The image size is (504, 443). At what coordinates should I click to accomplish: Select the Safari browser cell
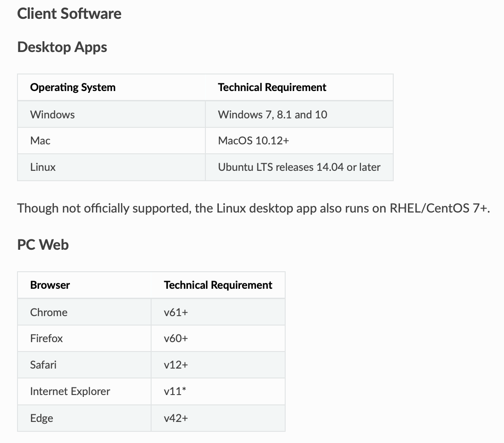[x=84, y=365]
